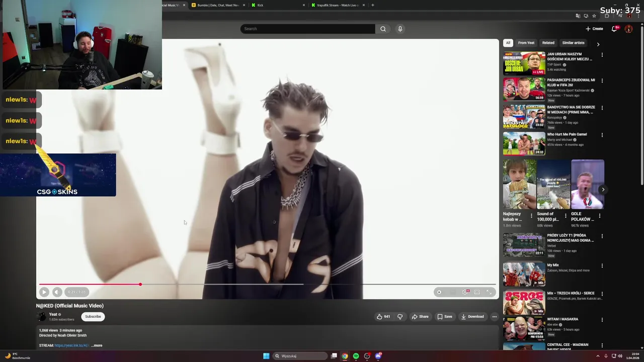Open the PASHABICEPS ZBUDOWAŁ MI KLUB video thumbnail
The image size is (644, 362).
(x=524, y=89)
